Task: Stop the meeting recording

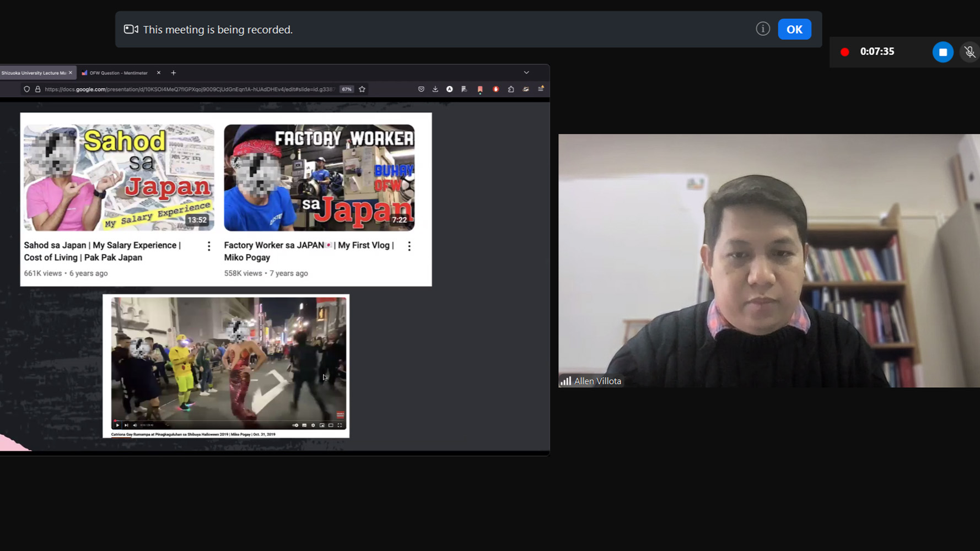Action: tap(943, 52)
